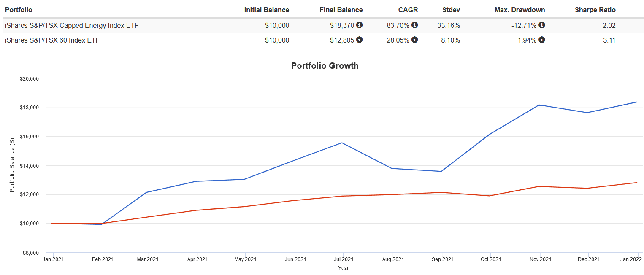Screen dimensions: 644x275
Task: Click info icon next to $12,805 final balance
Action: 359,40
